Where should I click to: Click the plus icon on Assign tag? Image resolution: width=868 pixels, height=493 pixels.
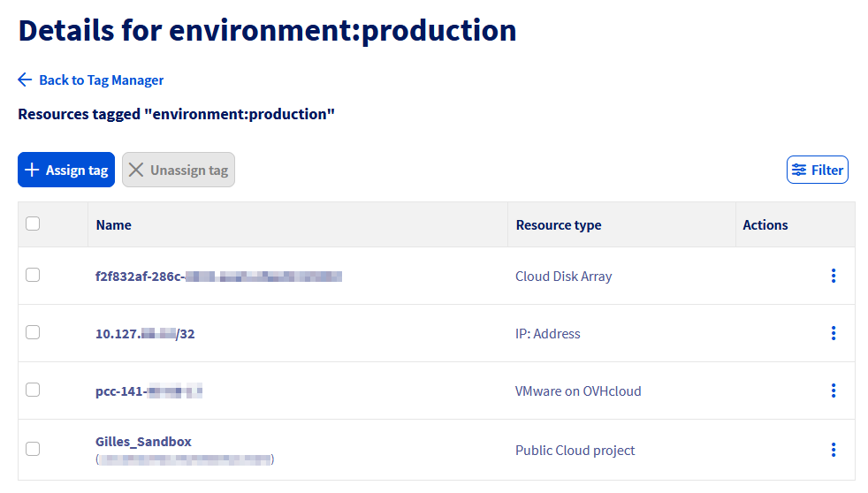click(32, 170)
